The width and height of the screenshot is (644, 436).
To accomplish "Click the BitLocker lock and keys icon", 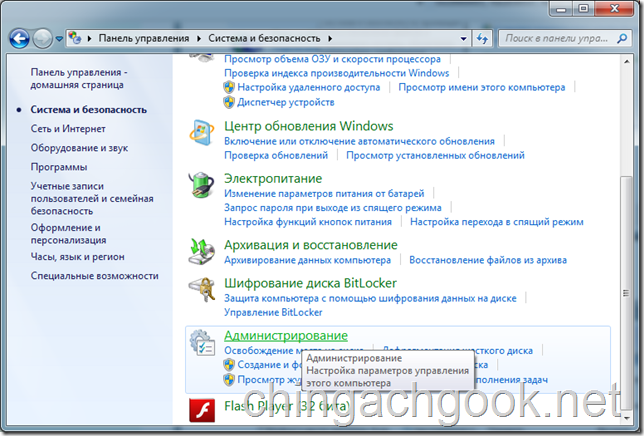I will coord(201,289).
